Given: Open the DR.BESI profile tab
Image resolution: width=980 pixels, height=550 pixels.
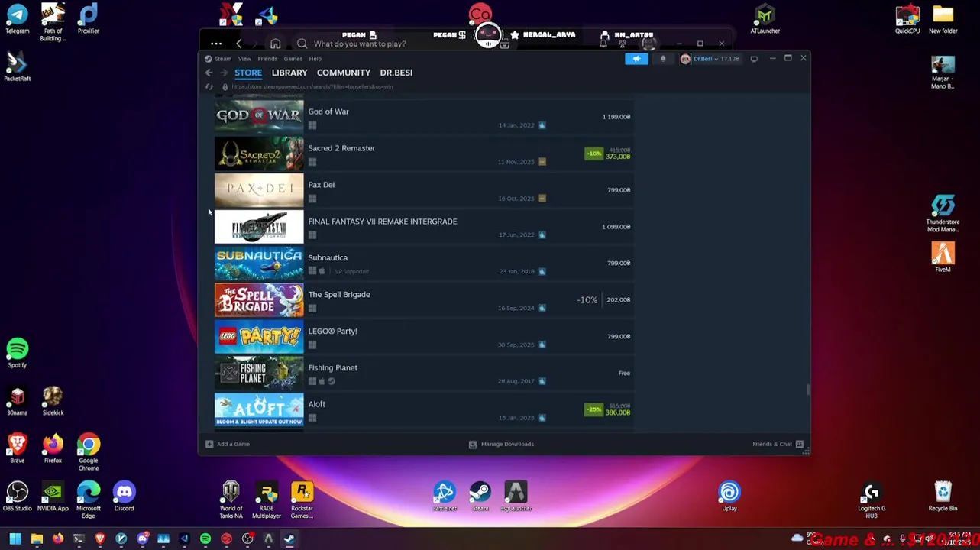Looking at the screenshot, I should [x=396, y=73].
